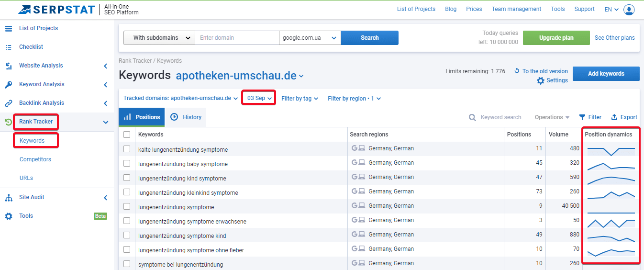644x270 pixels.
Task: Click the Positions bar chart icon
Action: [x=127, y=117]
